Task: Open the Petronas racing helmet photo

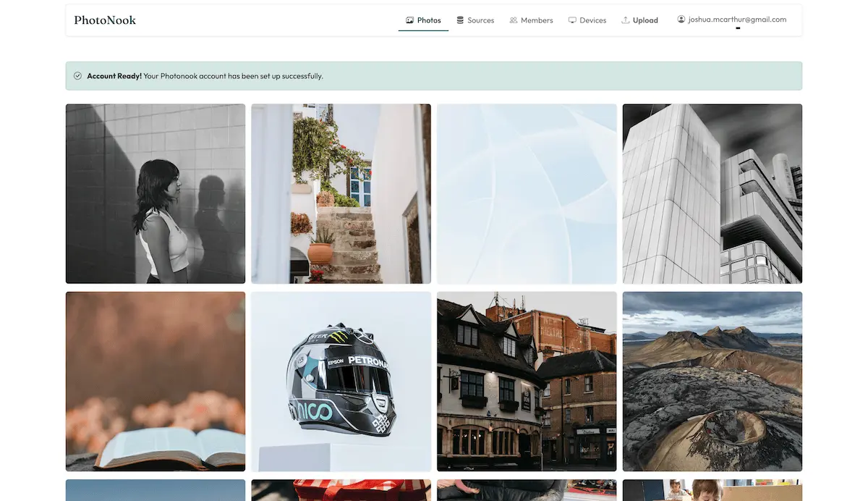Action: (x=341, y=382)
